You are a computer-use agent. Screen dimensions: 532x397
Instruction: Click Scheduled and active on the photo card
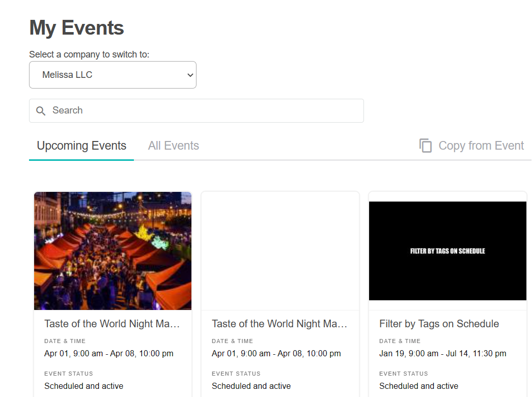pyautogui.click(x=84, y=386)
